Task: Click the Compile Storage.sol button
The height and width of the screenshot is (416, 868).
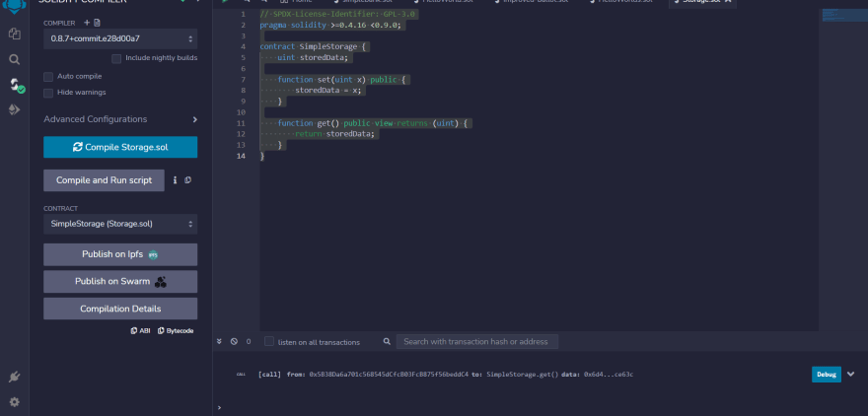Action: pos(120,147)
